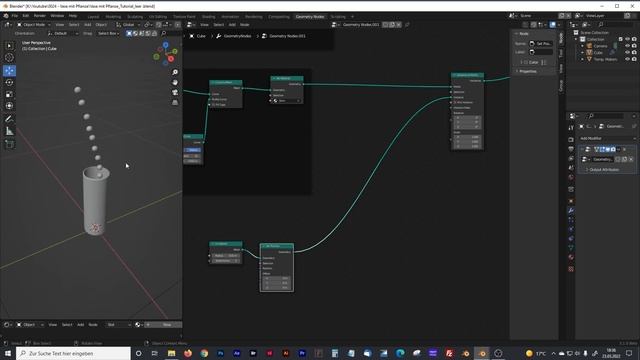
Task: Hide the Collection in the outliner
Action: pos(627,39)
